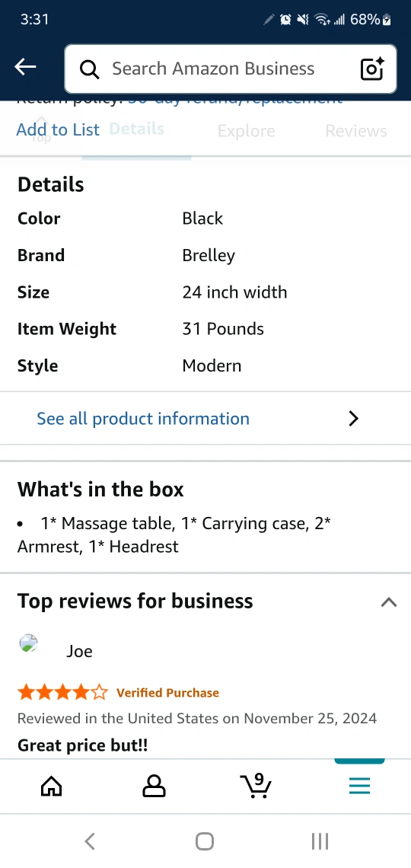Switch to the Explore tab

pyautogui.click(x=246, y=131)
